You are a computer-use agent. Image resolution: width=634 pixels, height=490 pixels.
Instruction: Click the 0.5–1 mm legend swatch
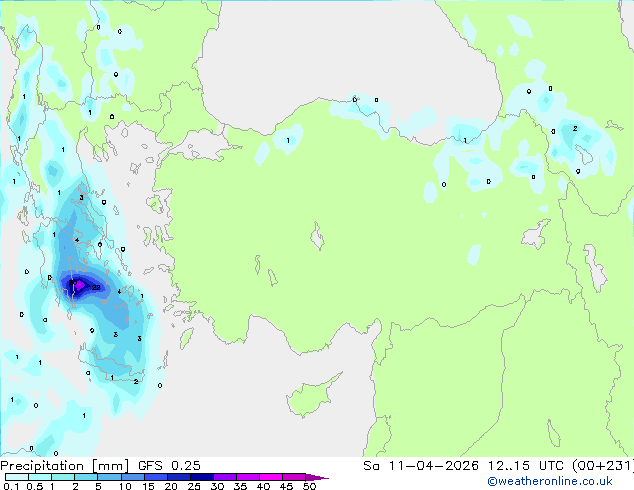point(40,477)
